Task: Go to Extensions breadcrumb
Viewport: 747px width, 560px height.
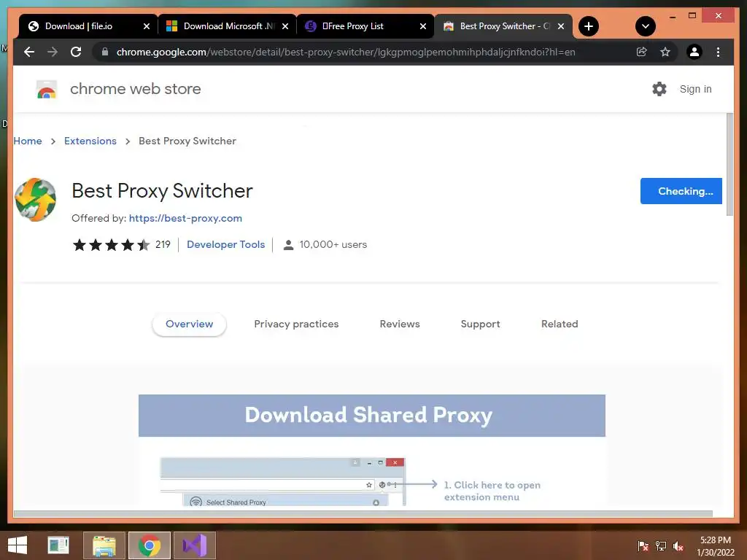Action: (90, 141)
